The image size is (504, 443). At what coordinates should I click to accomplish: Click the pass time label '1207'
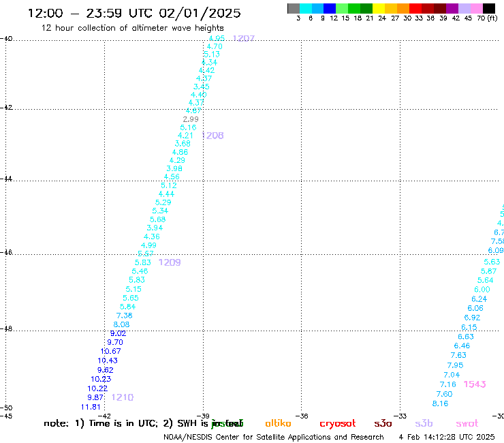pyautogui.click(x=243, y=38)
